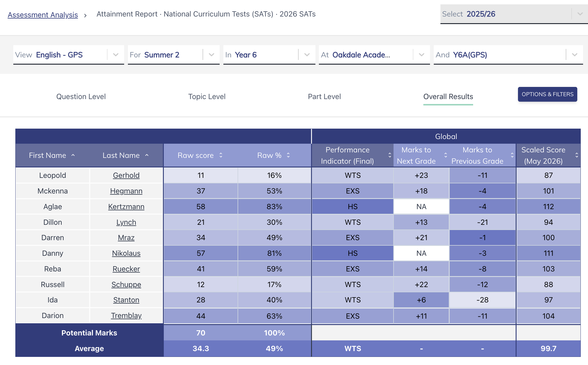
Task: Open Options & Filters
Action: tap(547, 94)
